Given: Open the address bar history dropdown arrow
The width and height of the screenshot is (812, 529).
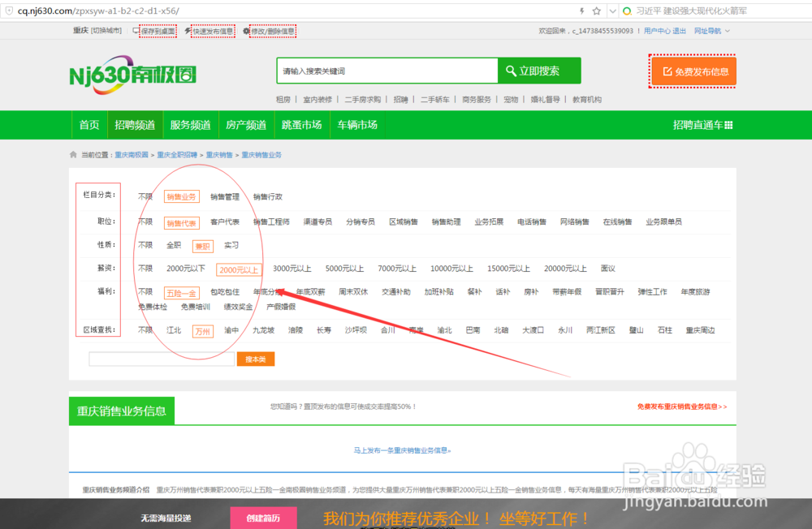Looking at the screenshot, I should point(612,9).
